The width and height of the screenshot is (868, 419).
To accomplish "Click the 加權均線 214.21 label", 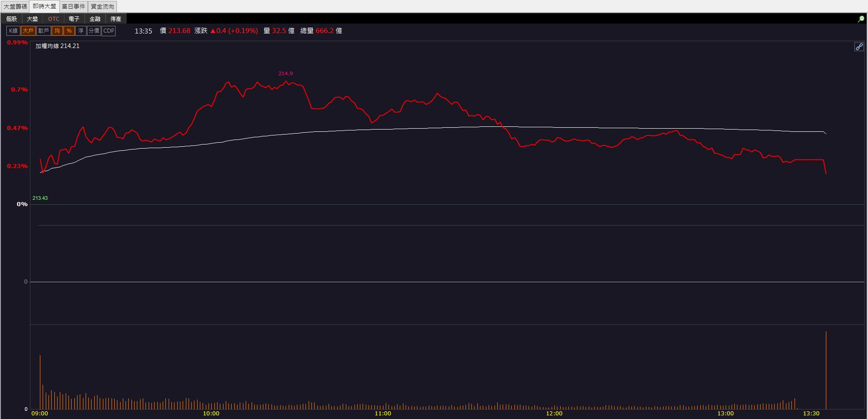I will [58, 46].
